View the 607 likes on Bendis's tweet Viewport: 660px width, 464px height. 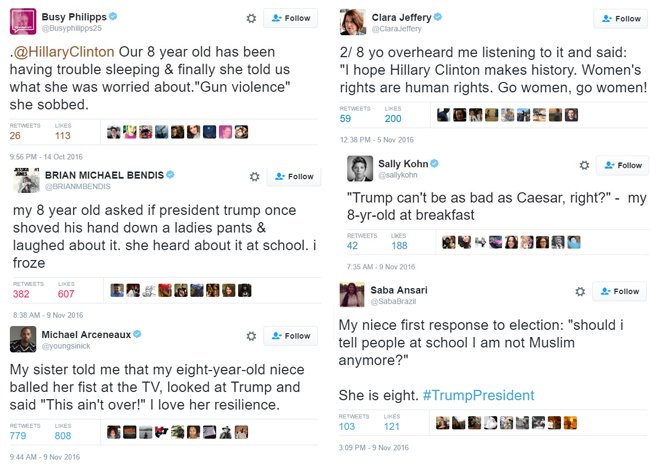tap(68, 293)
